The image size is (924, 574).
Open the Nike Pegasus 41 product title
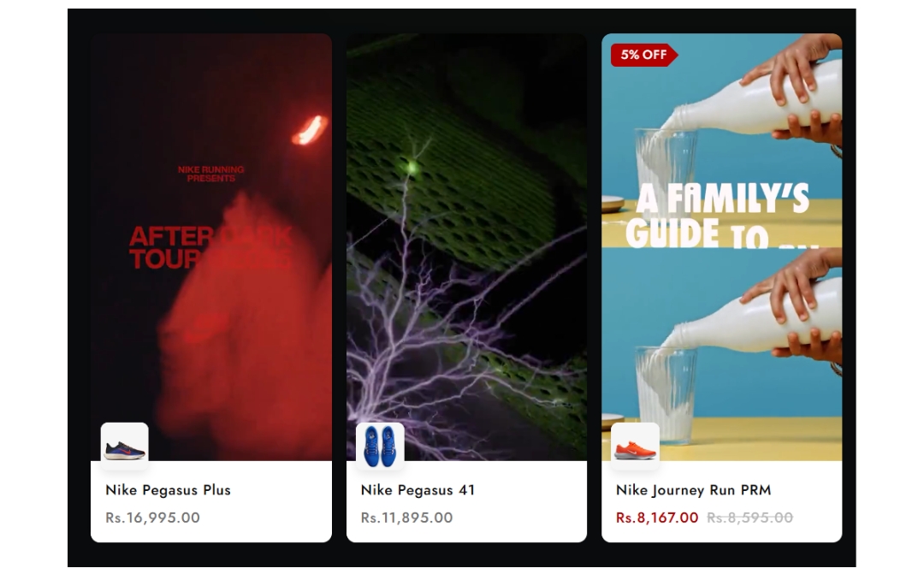tap(418, 490)
